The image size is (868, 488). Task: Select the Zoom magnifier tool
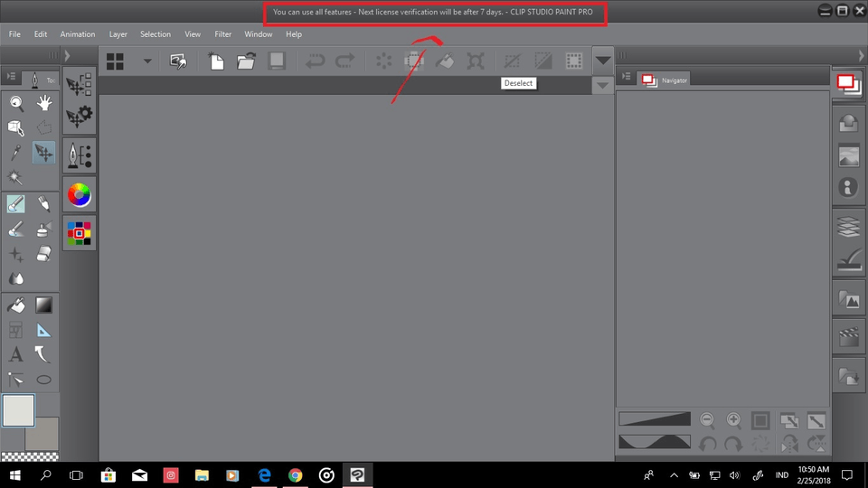[16, 103]
